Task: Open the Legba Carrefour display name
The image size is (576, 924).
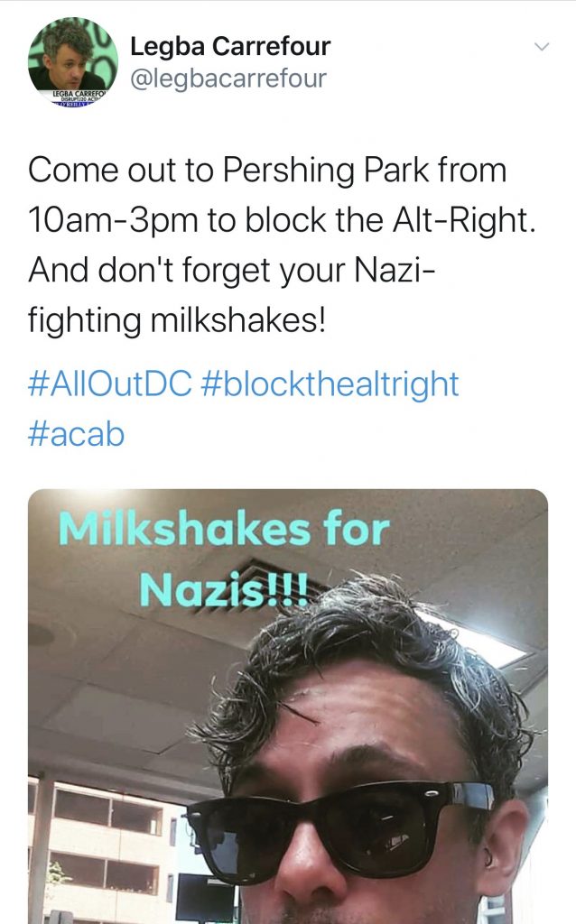Action: coord(230,46)
